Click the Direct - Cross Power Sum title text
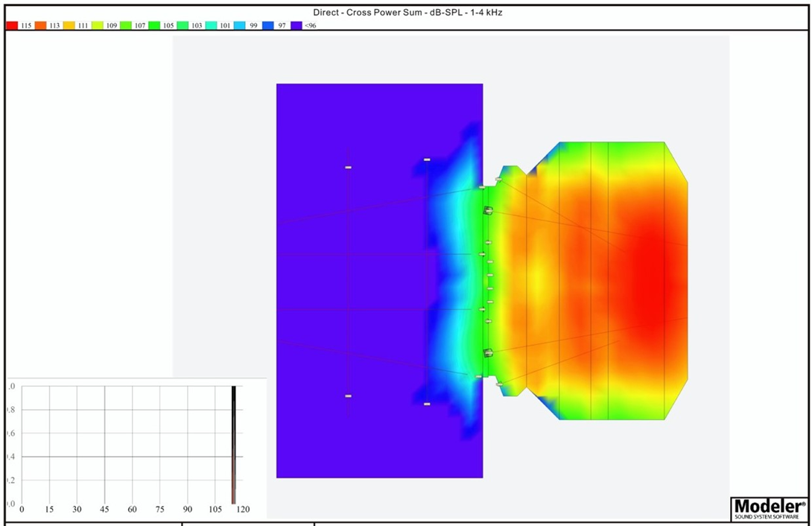 tap(407, 13)
